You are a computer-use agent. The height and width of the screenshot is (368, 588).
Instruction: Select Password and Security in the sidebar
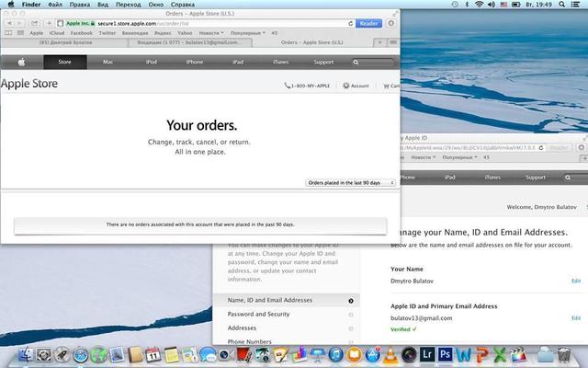pos(257,314)
